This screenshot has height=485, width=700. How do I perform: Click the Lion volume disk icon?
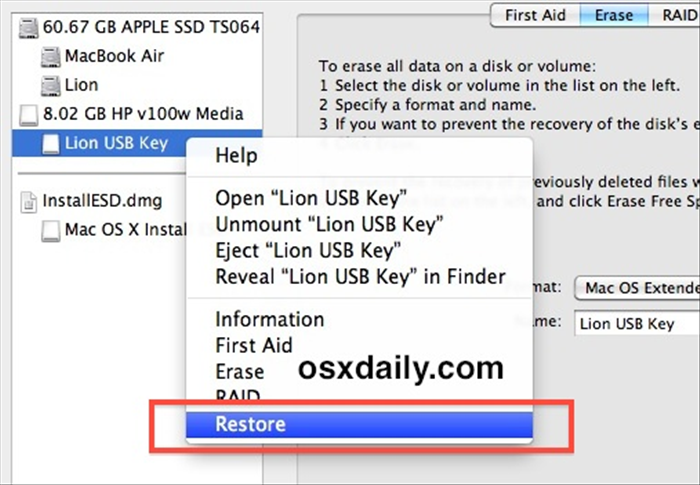[50, 86]
